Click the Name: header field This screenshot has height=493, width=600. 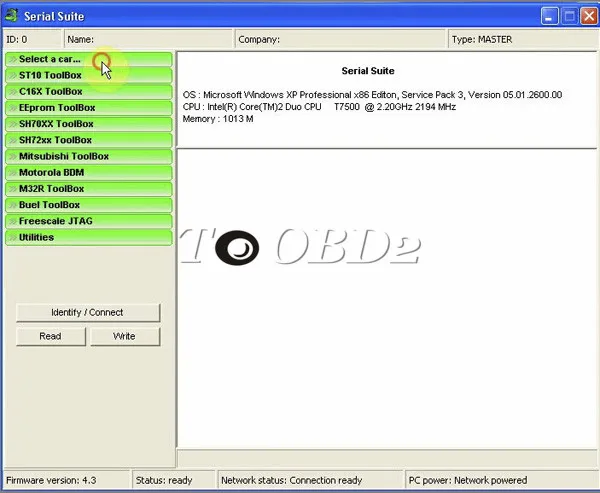(148, 39)
